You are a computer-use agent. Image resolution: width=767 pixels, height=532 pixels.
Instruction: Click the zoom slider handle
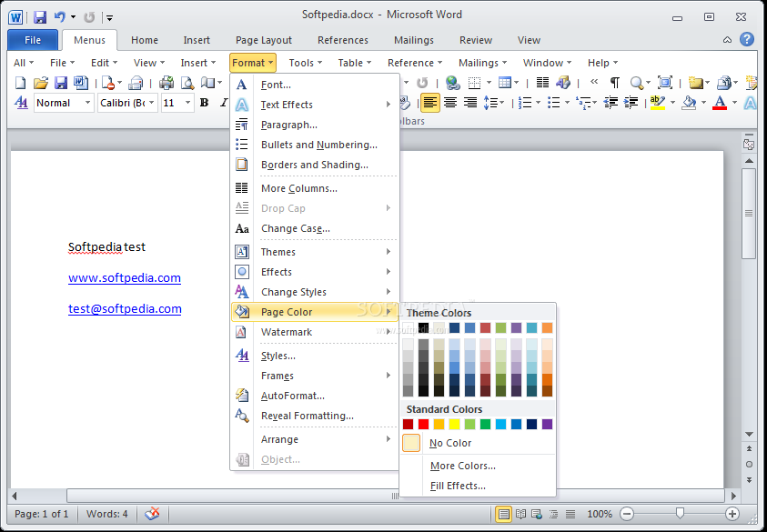(x=680, y=513)
